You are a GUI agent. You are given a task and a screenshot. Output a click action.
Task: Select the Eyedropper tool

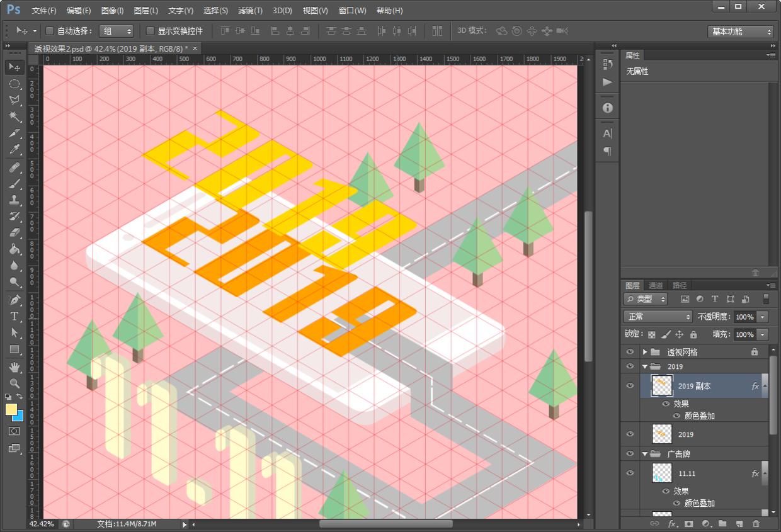[14, 150]
